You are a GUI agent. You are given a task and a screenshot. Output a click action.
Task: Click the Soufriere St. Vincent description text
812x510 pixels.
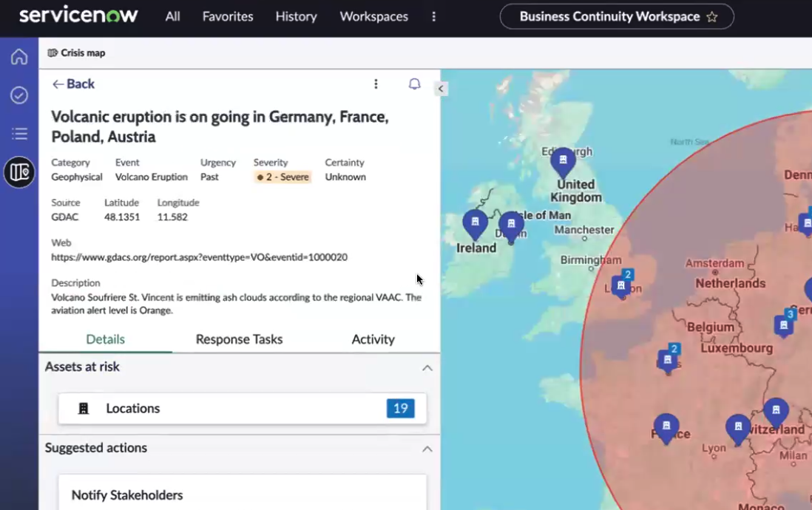pos(236,304)
